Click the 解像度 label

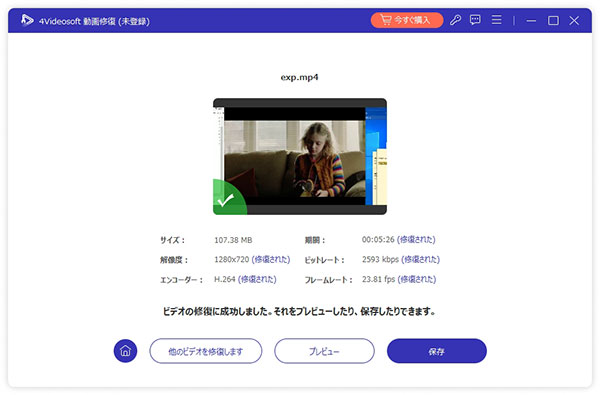174,260
